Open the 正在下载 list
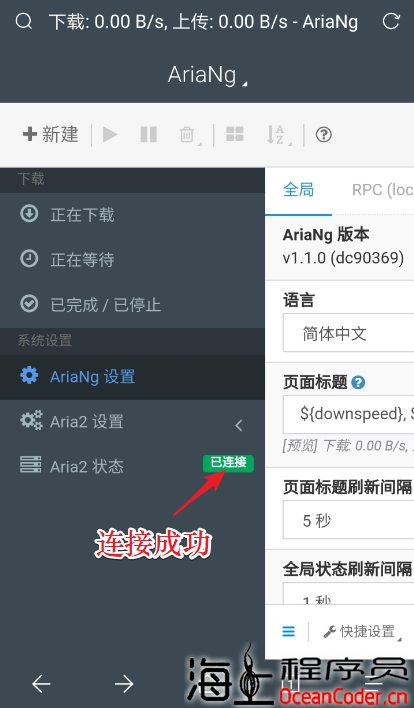Image resolution: width=414 pixels, height=708 pixels. click(x=132, y=214)
